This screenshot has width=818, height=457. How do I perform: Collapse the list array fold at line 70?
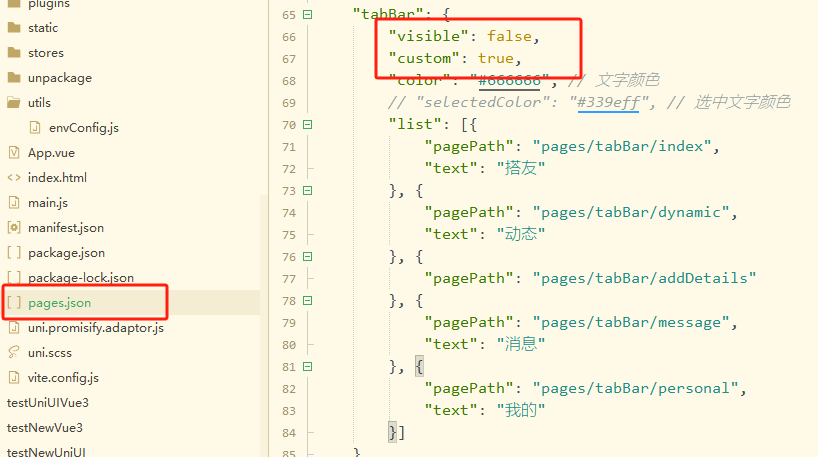(308, 125)
